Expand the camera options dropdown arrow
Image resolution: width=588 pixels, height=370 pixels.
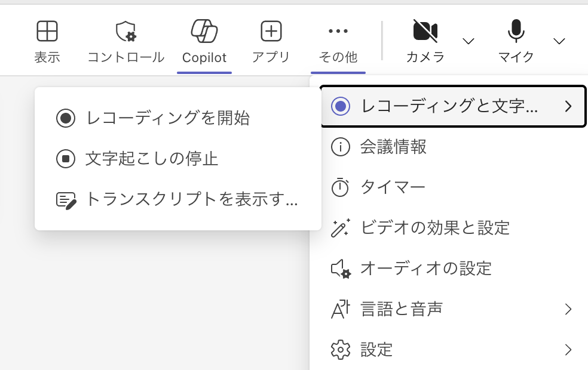pyautogui.click(x=469, y=41)
